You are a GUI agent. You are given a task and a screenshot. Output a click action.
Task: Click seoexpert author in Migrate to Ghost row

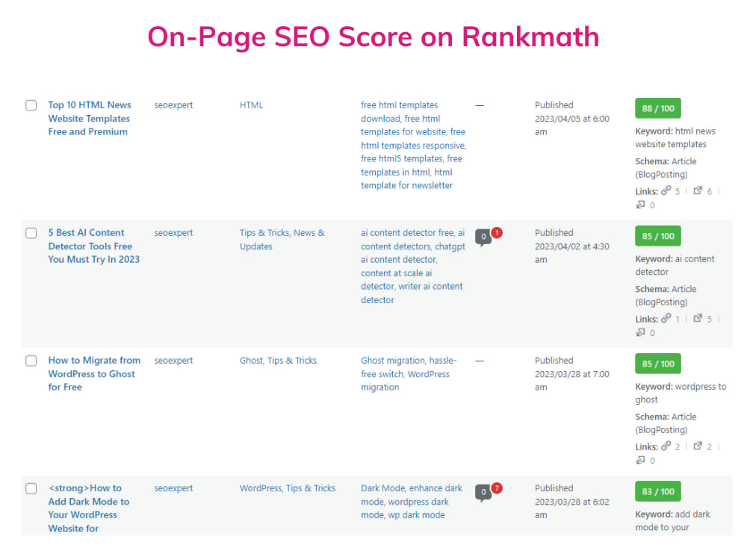(173, 361)
